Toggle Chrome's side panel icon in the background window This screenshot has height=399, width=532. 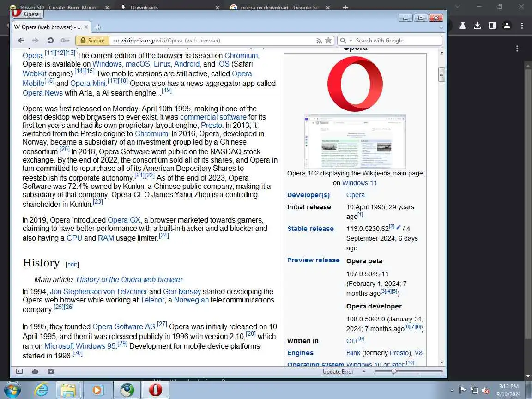tap(492, 25)
